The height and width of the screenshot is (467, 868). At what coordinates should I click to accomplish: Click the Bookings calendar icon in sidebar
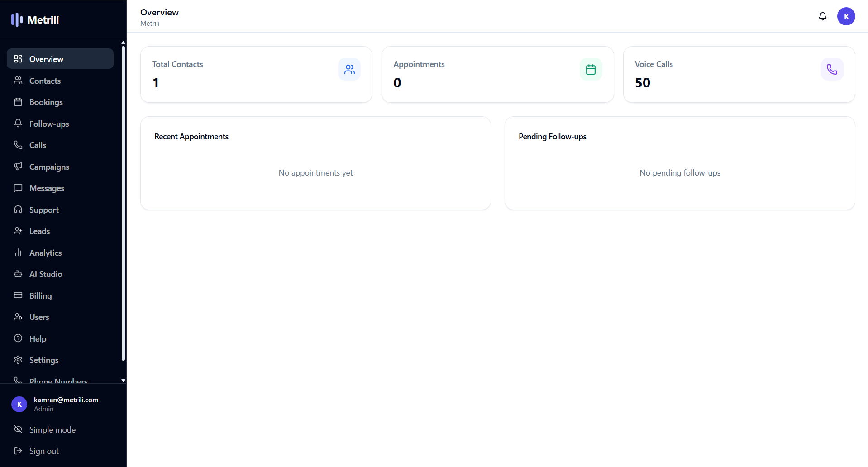(18, 102)
